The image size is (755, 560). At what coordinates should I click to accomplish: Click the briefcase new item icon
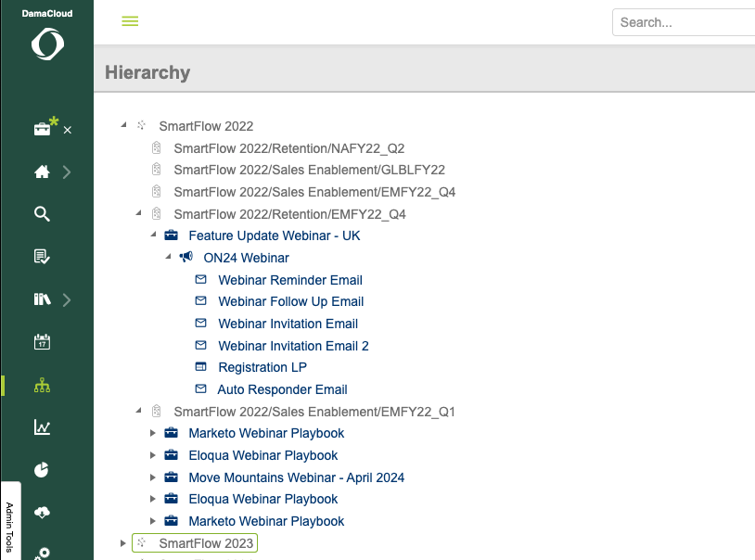coord(44,129)
